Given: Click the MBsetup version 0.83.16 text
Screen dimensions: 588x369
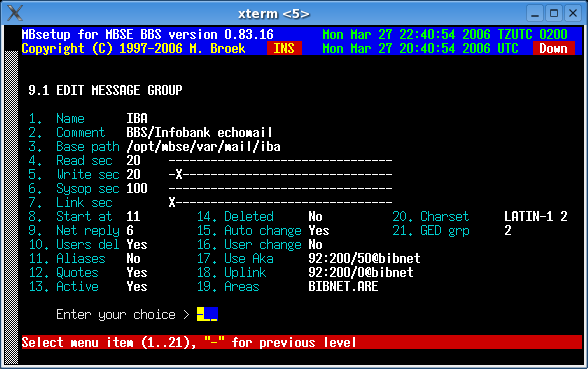Looking at the screenshot, I should [x=147, y=34].
